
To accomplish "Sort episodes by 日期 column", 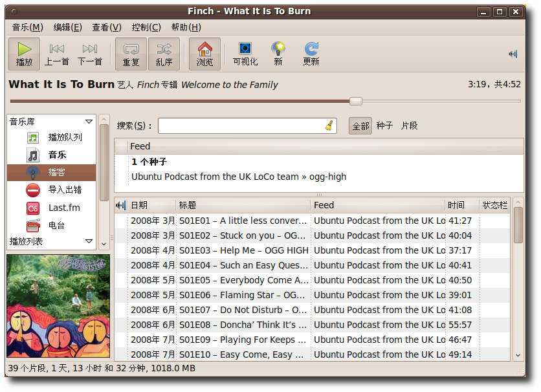I will click(x=152, y=206).
